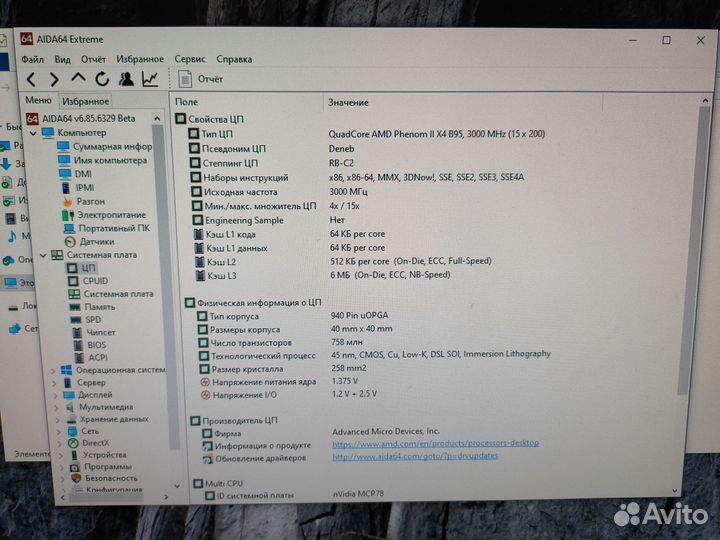
Task: Open the Избранное menu in the menu bar
Action: 140,59
